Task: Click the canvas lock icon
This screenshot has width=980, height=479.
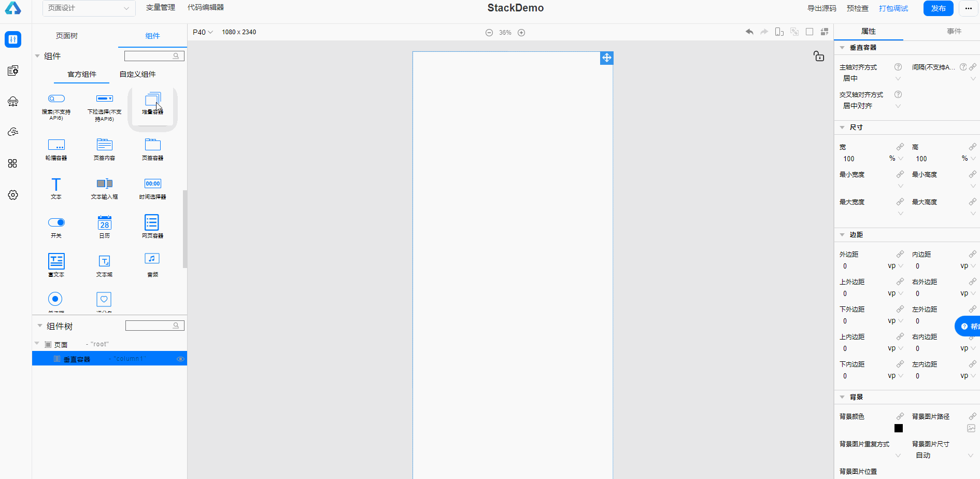Action: (819, 56)
